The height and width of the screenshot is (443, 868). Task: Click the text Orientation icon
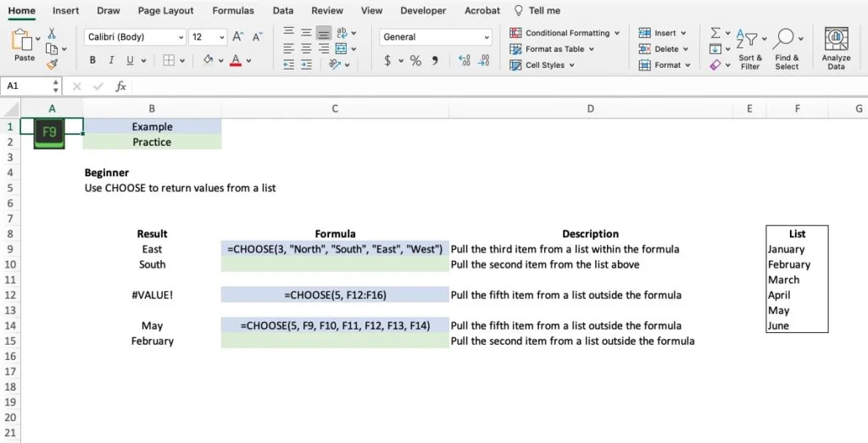pos(334,64)
